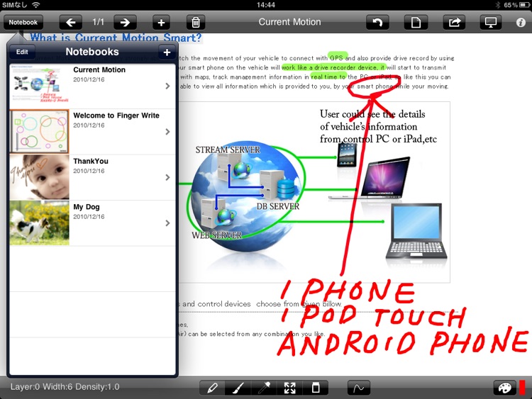Open the color palette icon
The height and width of the screenshot is (399, 532).
504,388
